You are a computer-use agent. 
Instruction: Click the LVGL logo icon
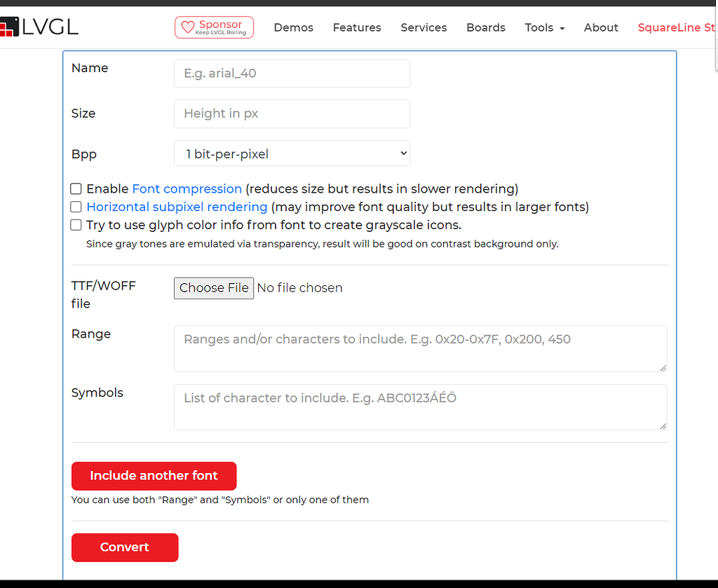click(x=8, y=27)
